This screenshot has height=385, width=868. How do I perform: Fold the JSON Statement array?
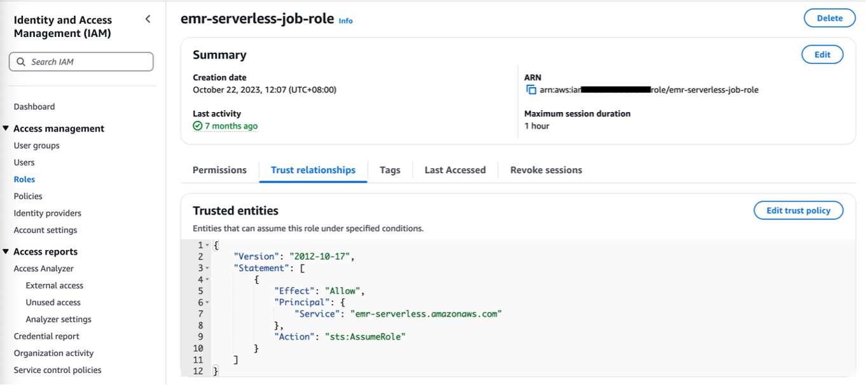(x=207, y=268)
